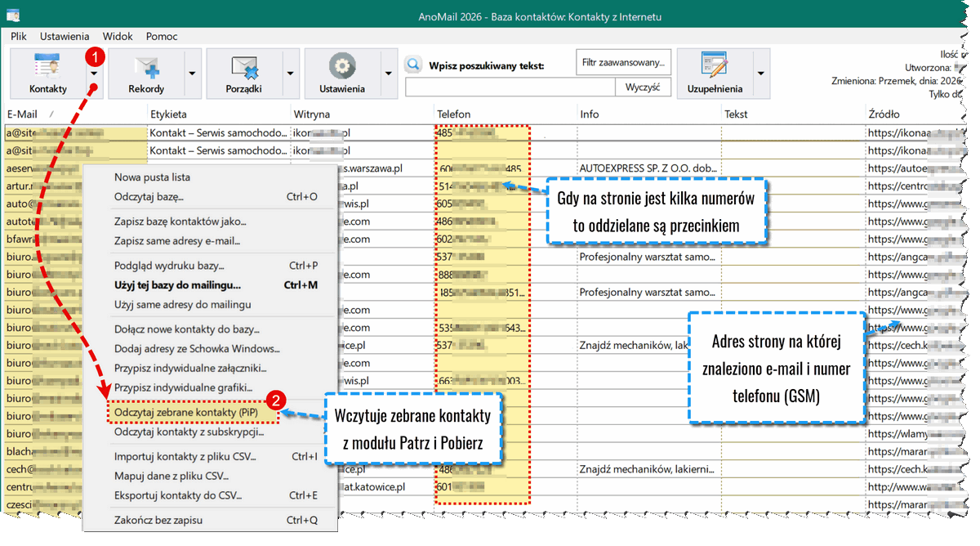The height and width of the screenshot is (546, 980).
Task: Open the Plik menu
Action: (19, 37)
